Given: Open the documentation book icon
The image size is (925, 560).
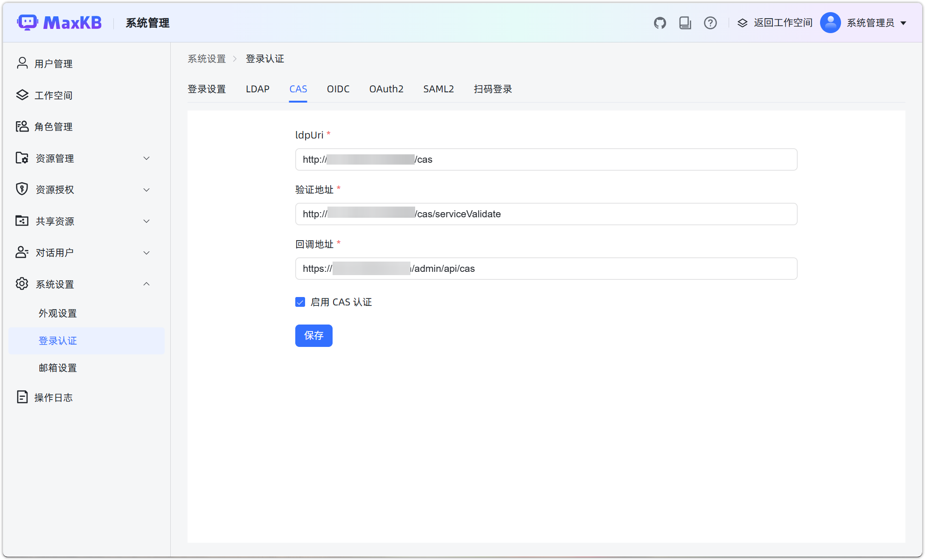Looking at the screenshot, I should pyautogui.click(x=685, y=23).
